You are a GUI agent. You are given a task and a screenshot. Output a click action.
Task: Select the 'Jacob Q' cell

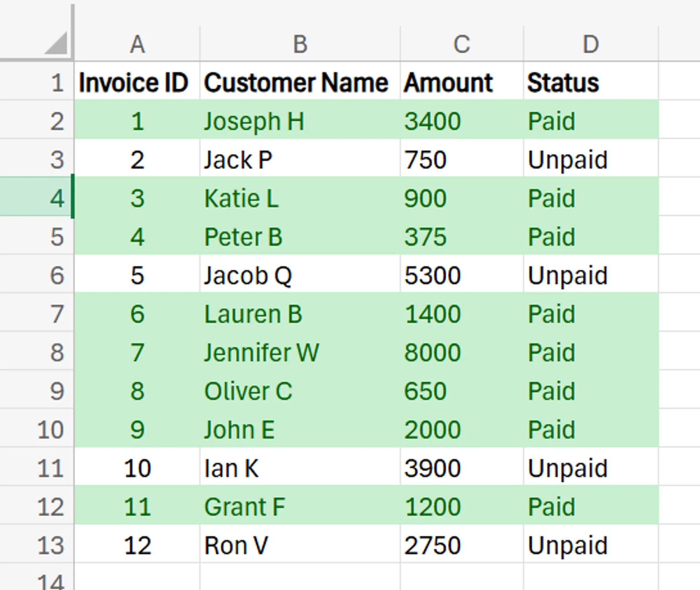click(x=300, y=274)
